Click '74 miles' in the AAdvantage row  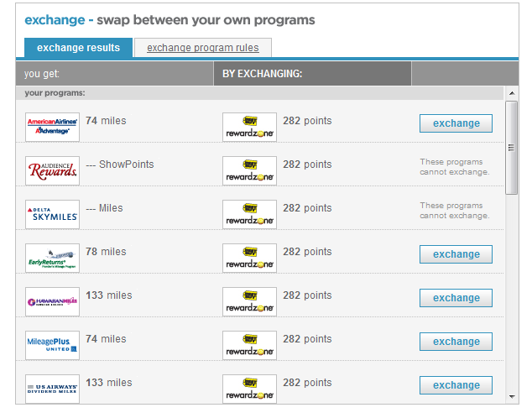point(106,121)
